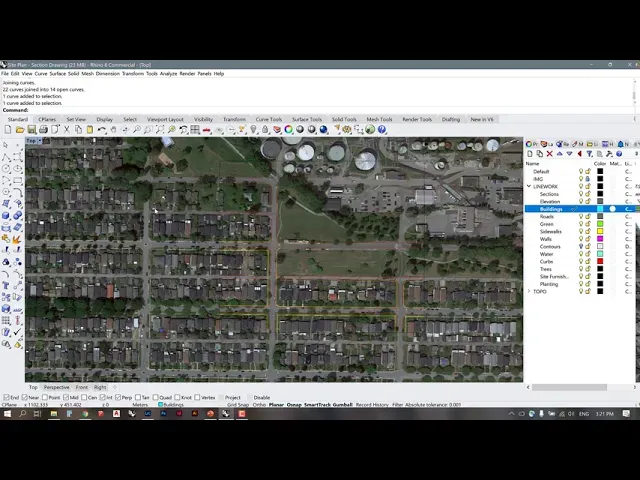Image resolution: width=640 pixels, height=480 pixels.
Task: Open the Curve menu
Action: (41, 73)
